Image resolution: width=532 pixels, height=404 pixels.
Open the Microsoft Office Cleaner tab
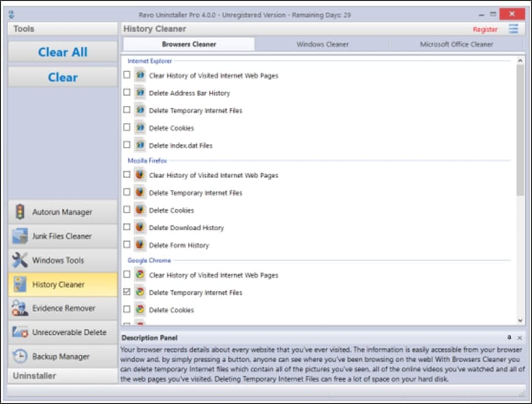coord(457,44)
